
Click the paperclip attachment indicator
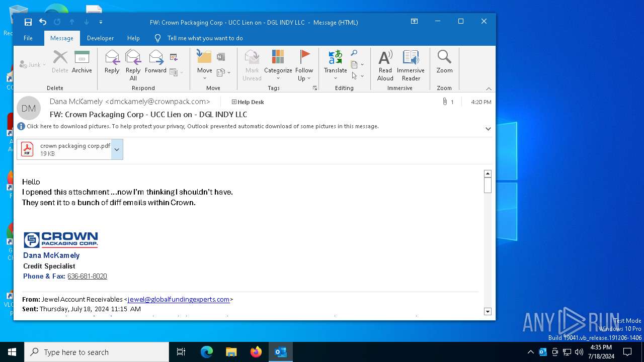pos(445,102)
